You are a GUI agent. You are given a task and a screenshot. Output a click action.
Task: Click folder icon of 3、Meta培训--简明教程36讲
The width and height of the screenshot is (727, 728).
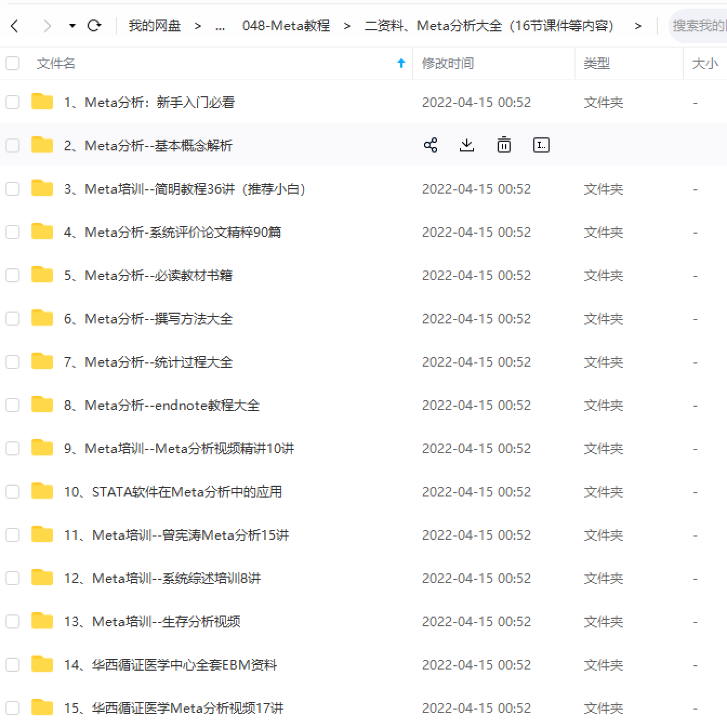point(42,188)
